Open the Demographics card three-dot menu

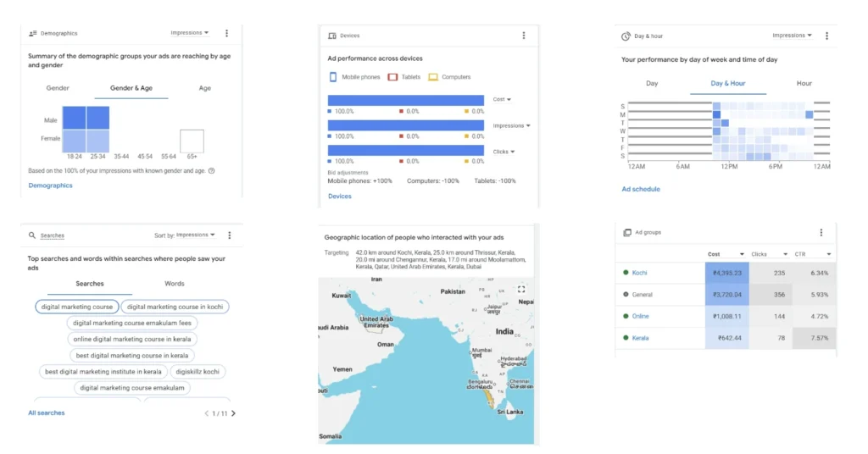pyautogui.click(x=226, y=33)
